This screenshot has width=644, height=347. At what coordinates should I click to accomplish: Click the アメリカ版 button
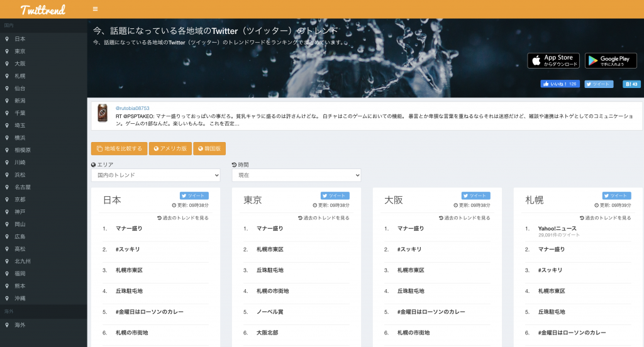pyautogui.click(x=170, y=148)
